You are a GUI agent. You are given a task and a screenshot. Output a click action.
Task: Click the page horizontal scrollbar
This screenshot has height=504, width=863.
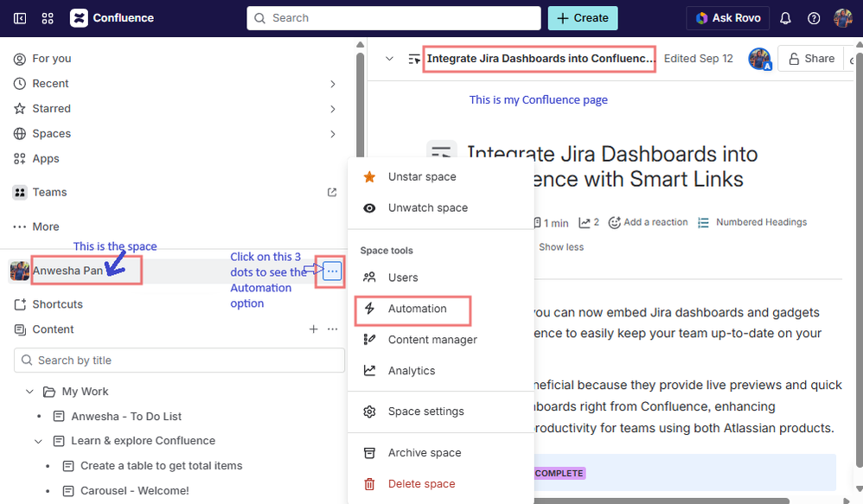pyautogui.click(x=661, y=501)
